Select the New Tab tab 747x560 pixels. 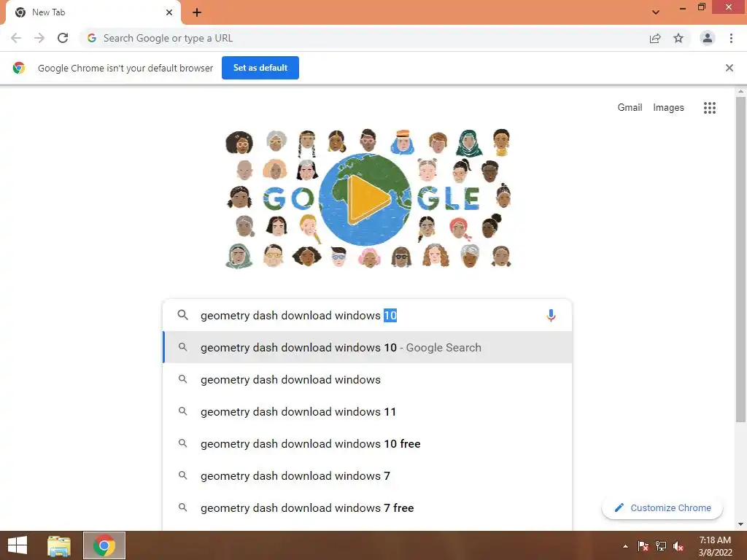(x=93, y=12)
